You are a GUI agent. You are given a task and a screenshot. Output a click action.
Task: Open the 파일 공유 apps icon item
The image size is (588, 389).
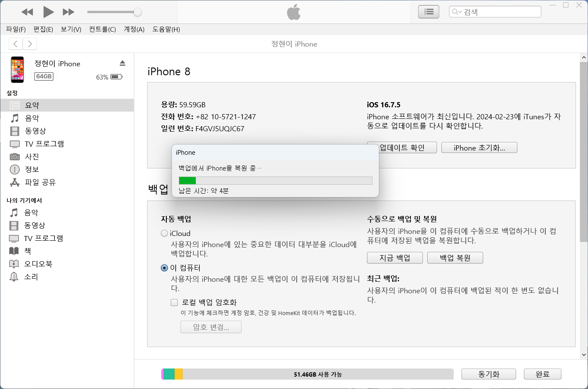(15, 183)
